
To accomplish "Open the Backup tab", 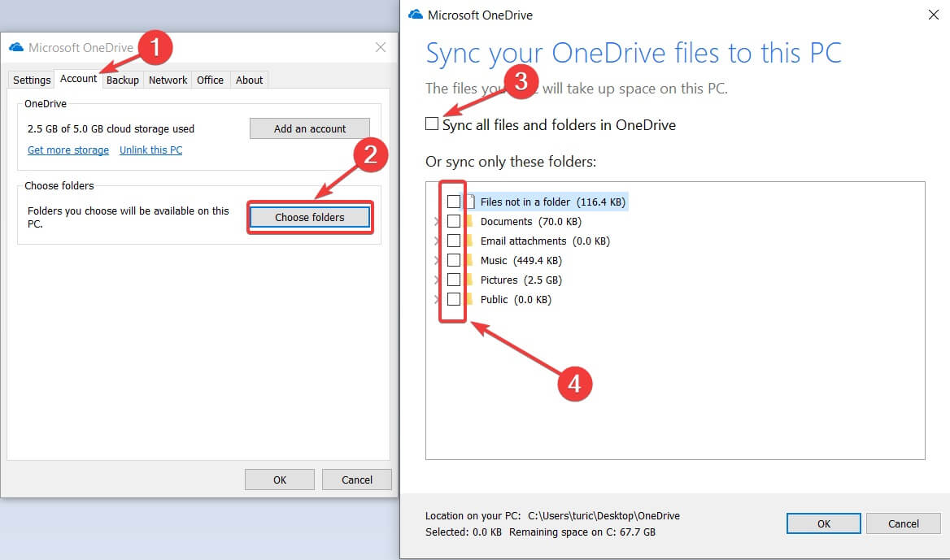I will (122, 80).
